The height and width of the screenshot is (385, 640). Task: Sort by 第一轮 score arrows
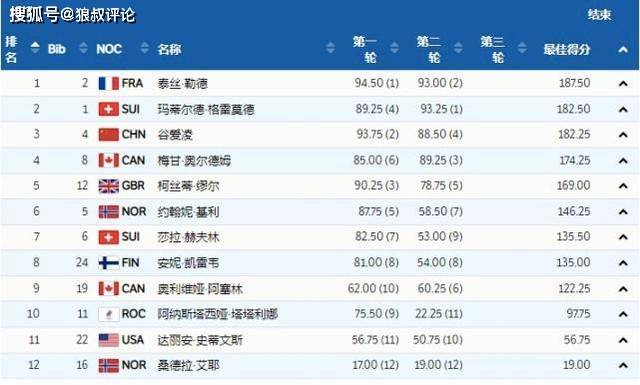coord(395,48)
